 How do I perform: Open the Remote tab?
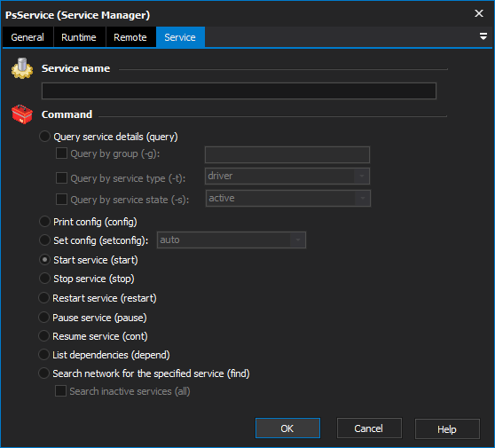[130, 37]
